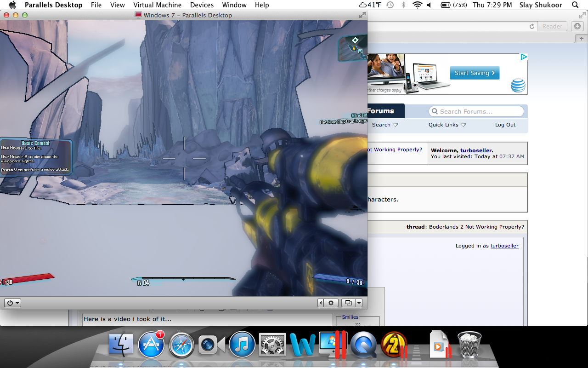The height and width of the screenshot is (368, 588).
Task: Click 'thread: Boderlands 2 Not Working Properly?' text
Action: 465,227
